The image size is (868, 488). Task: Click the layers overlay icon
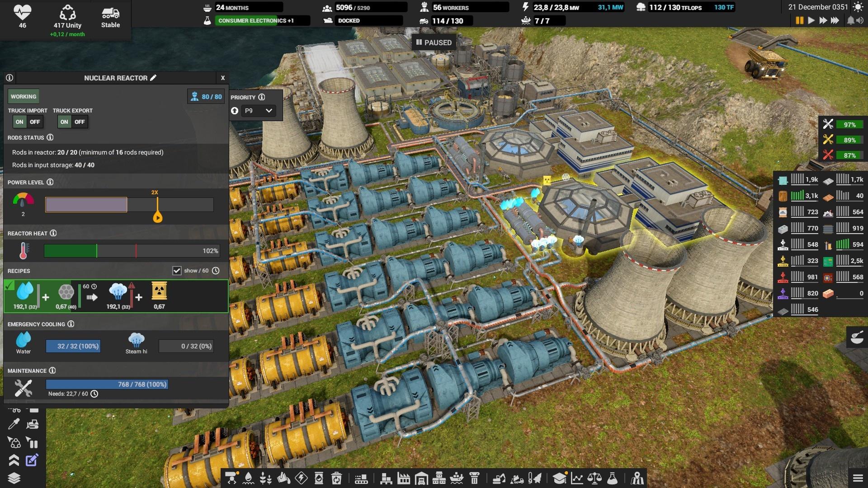click(x=14, y=478)
